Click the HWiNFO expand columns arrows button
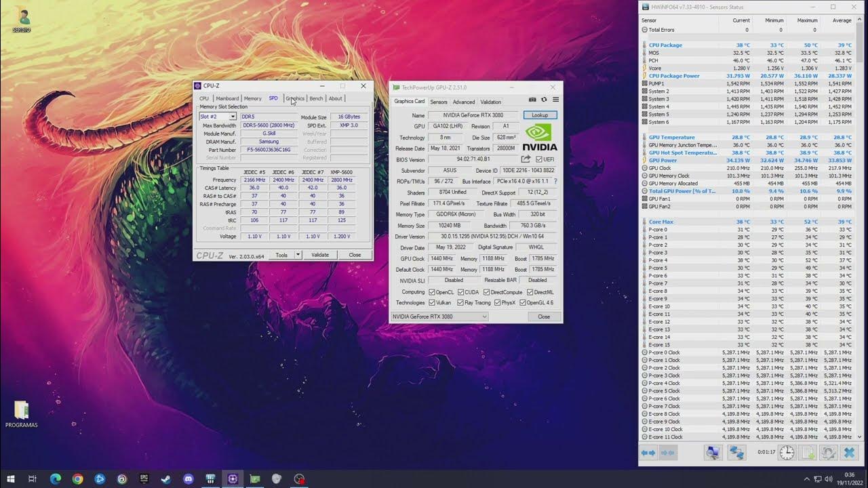This screenshot has width=868, height=488. point(648,453)
